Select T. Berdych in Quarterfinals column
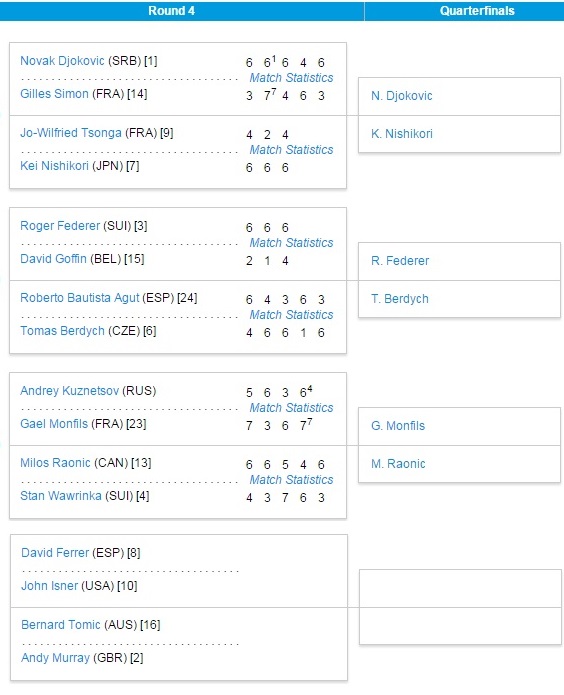Viewport: 564px width, 695px height. [400, 299]
